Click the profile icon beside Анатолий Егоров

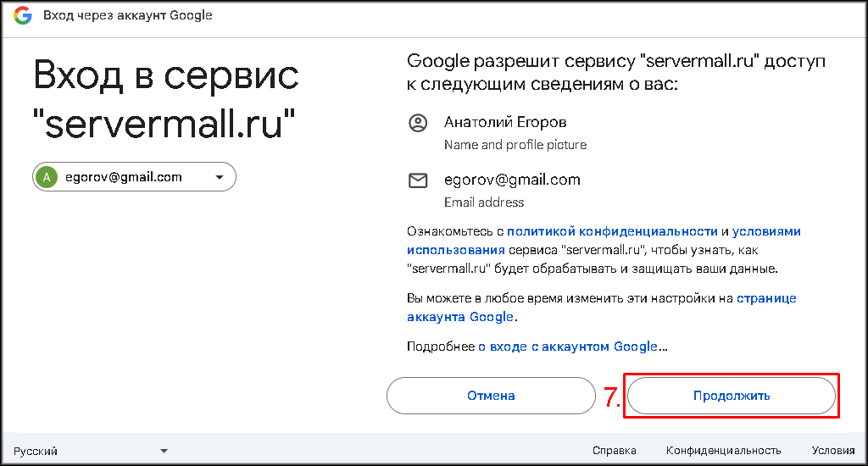(x=418, y=123)
